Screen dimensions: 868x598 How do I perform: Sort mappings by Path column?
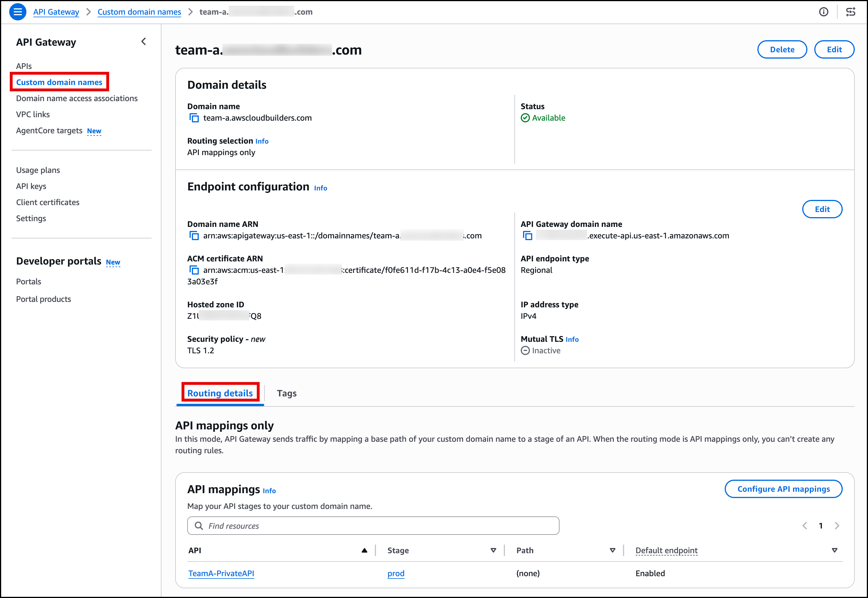coord(612,550)
